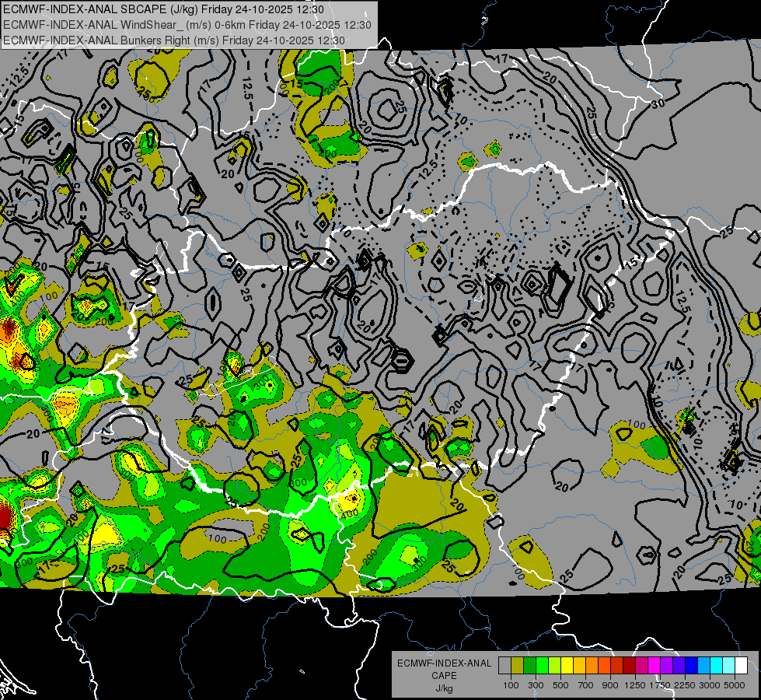
Task: Click the white legend swatch
Action: pyautogui.click(x=741, y=666)
